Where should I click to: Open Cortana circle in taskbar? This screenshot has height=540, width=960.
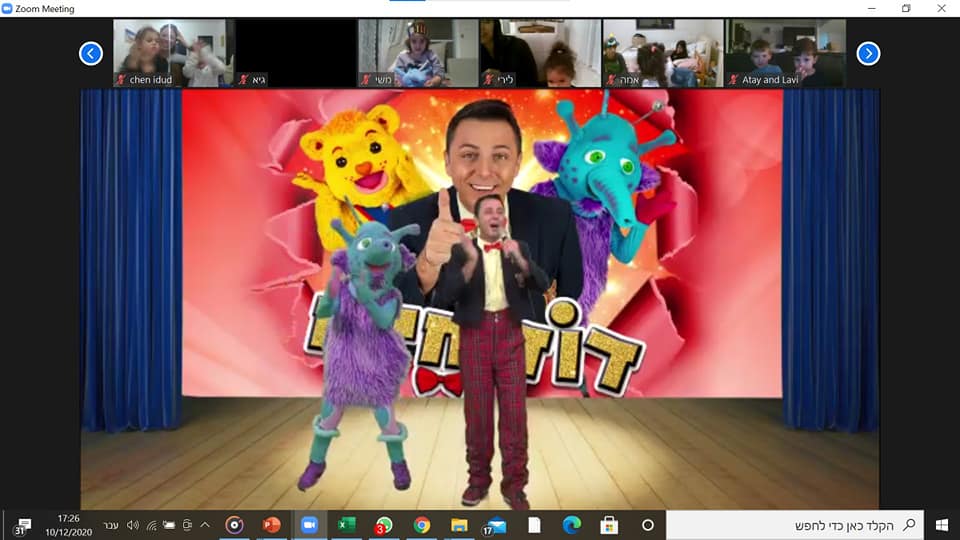point(648,525)
